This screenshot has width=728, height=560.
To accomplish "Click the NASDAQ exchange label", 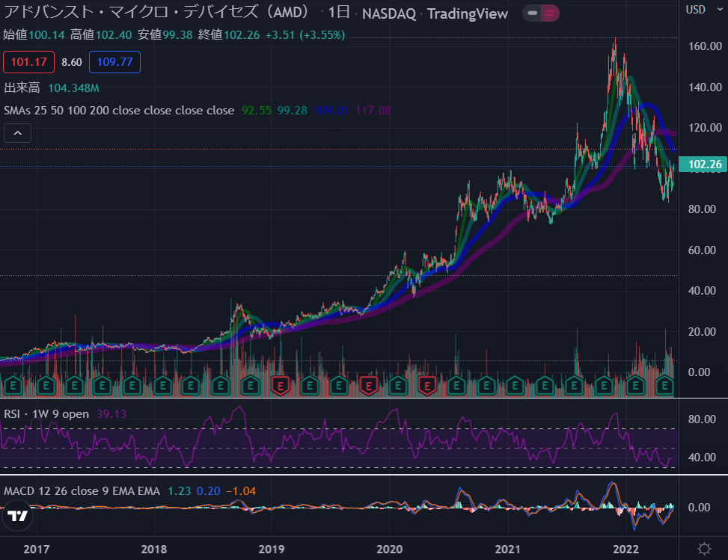I will [388, 14].
